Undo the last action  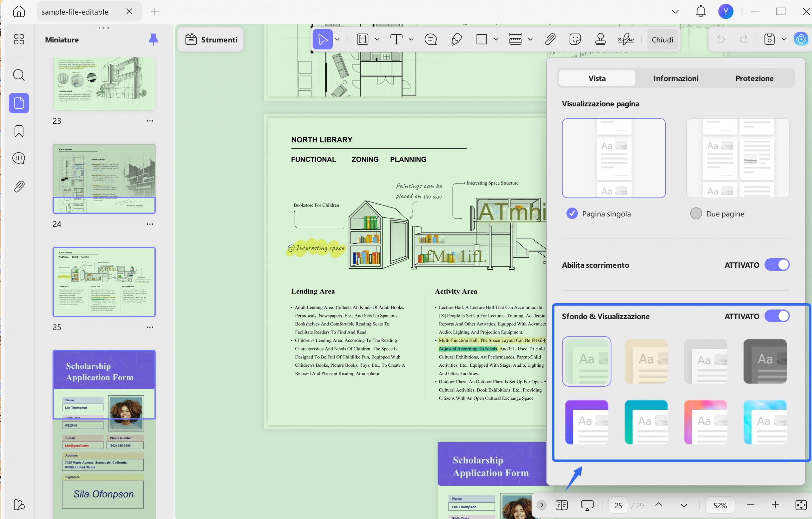pyautogui.click(x=721, y=39)
